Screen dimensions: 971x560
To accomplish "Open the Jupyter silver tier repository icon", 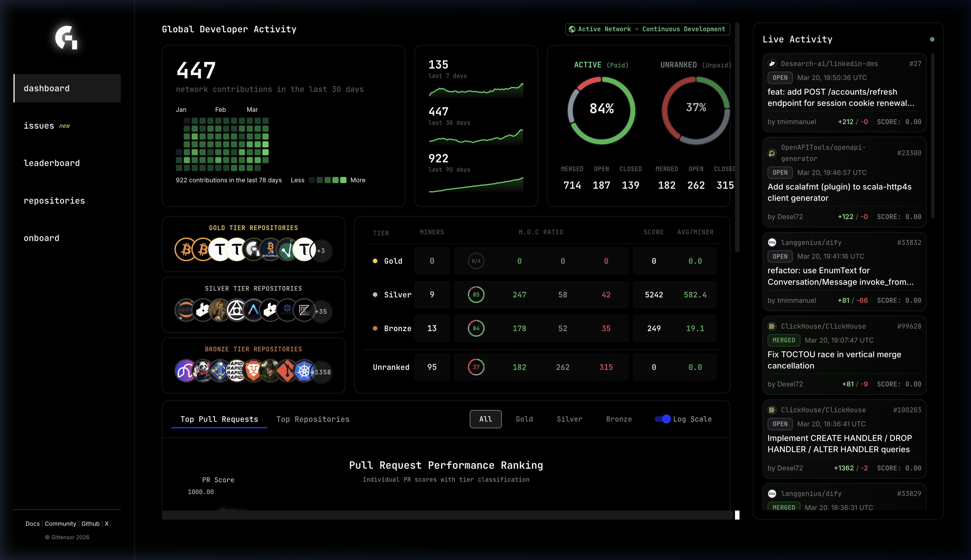I will point(185,310).
